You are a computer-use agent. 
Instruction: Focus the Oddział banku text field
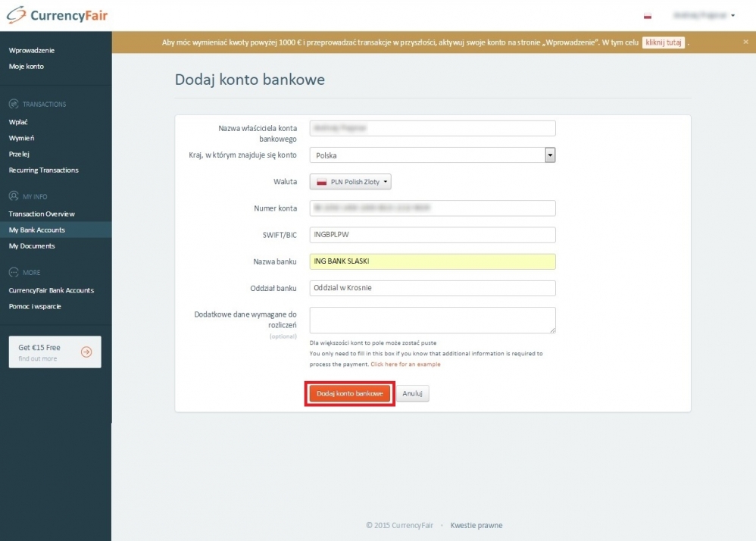[433, 288]
